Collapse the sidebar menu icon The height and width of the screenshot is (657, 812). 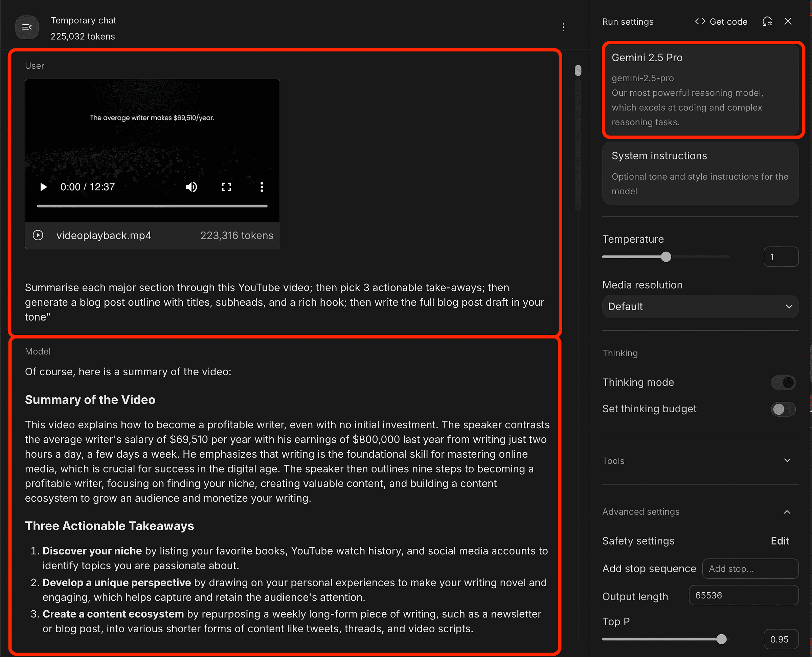pos(27,27)
